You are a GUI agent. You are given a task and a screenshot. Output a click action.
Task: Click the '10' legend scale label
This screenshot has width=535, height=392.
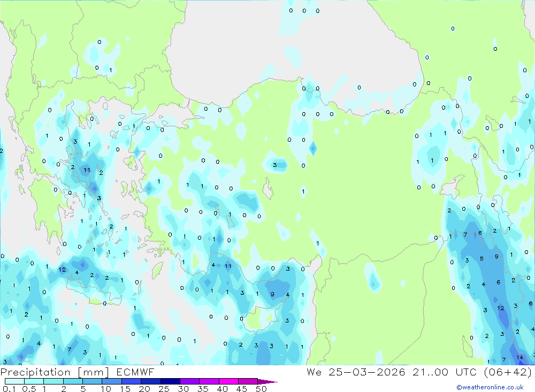[x=106, y=389]
